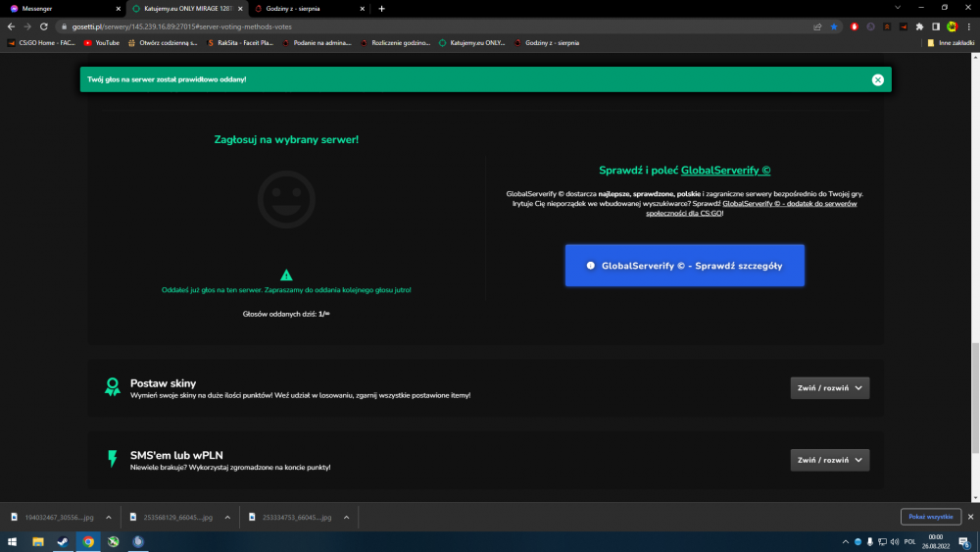
Task: Click the address bar URL field
Action: (431, 26)
